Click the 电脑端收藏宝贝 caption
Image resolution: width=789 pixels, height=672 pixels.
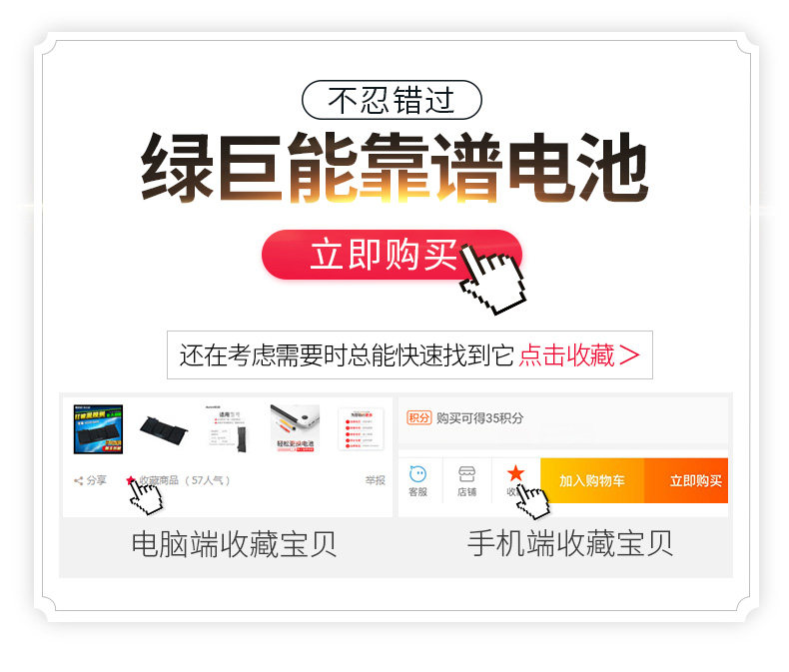point(234,544)
